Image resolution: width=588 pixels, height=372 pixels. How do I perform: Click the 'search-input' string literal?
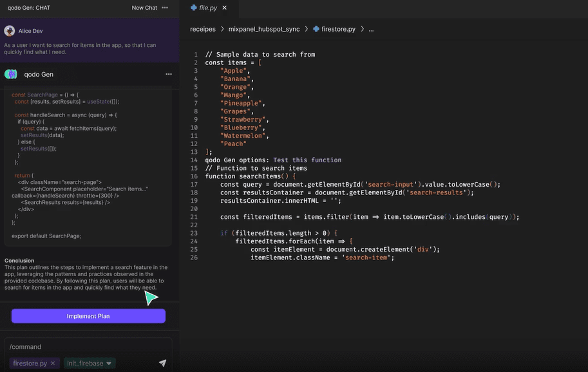[390, 184]
